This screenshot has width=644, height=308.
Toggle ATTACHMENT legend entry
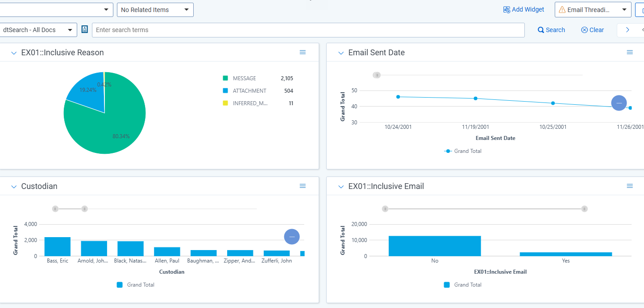245,91
